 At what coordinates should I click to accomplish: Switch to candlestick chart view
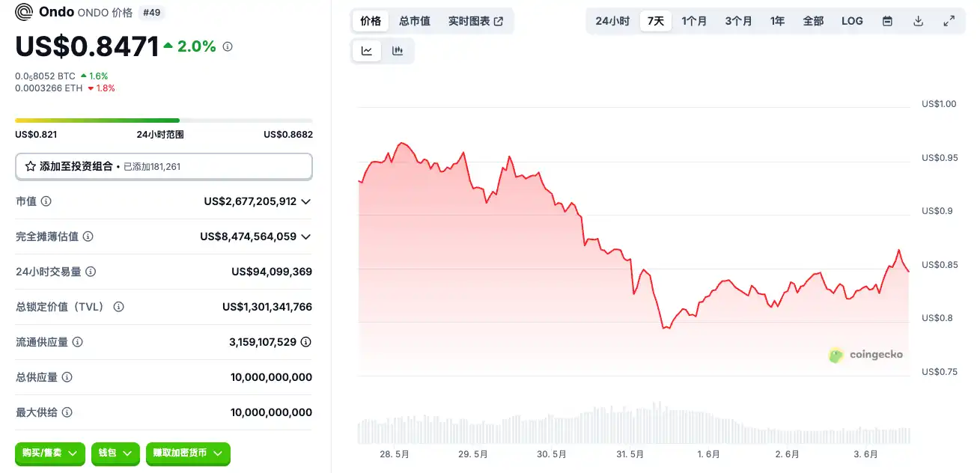pos(398,51)
